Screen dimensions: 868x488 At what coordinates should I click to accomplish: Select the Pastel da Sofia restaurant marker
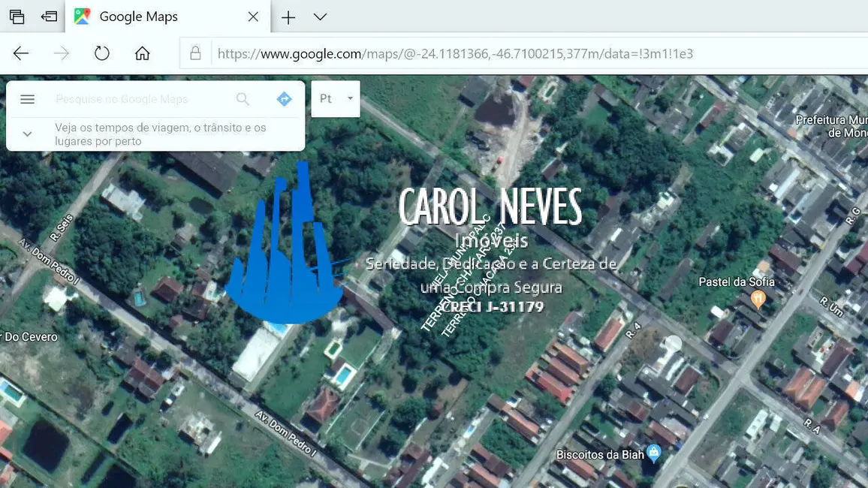coord(758,298)
